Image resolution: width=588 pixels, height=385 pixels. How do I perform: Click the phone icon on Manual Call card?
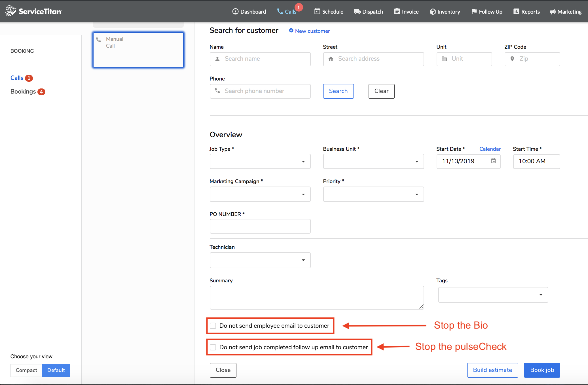point(99,40)
